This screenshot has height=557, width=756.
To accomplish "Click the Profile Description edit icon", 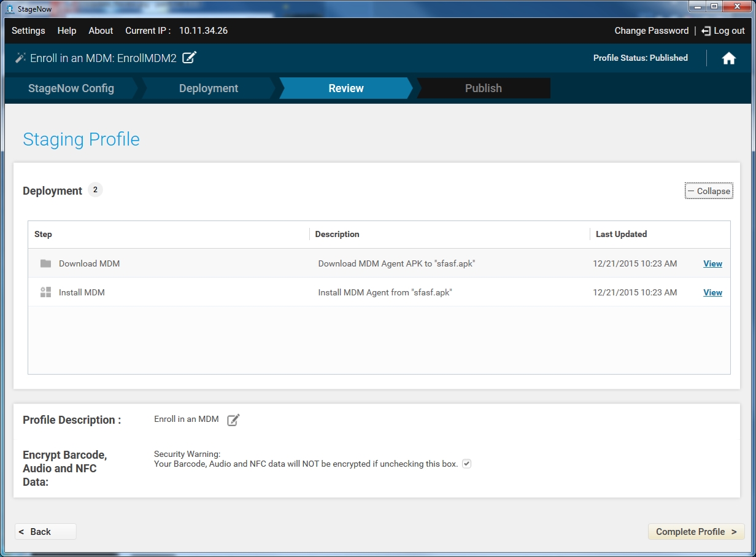I will (233, 420).
